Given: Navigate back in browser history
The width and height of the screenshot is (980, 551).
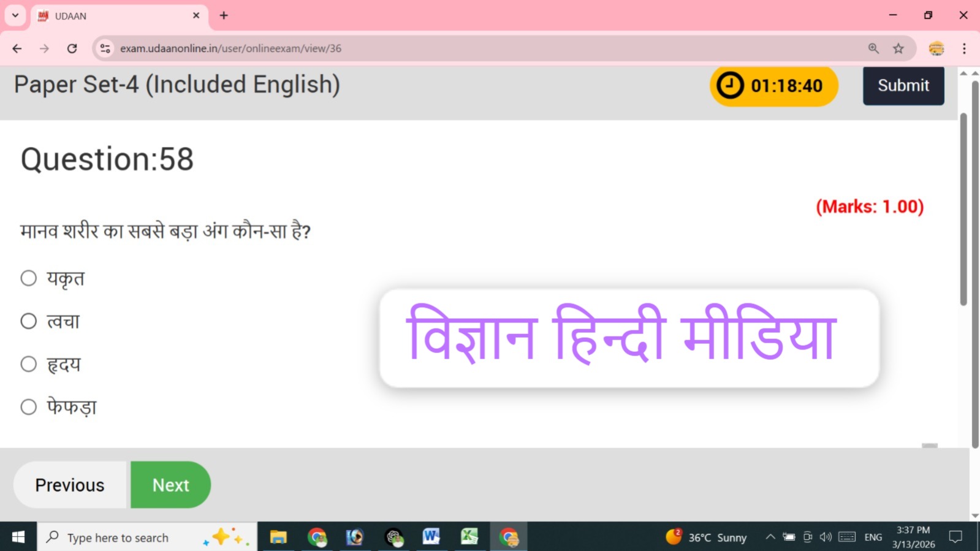Looking at the screenshot, I should coord(17,48).
